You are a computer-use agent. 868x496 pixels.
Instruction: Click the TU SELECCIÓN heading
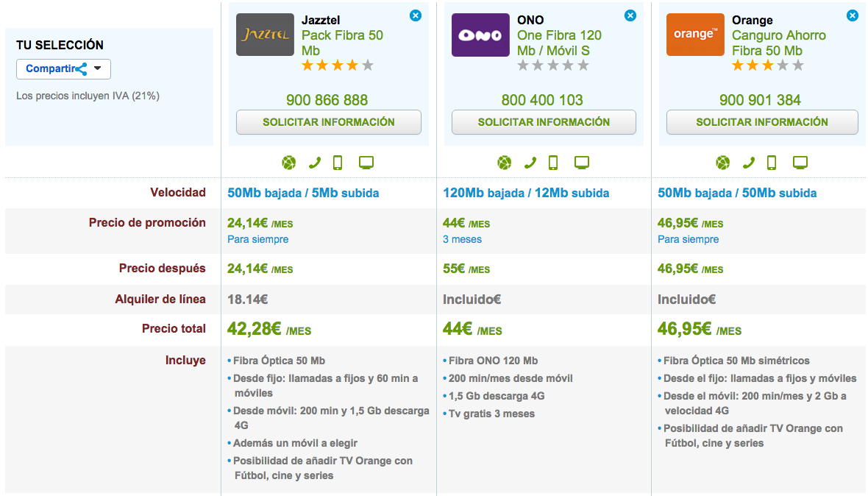click(60, 45)
